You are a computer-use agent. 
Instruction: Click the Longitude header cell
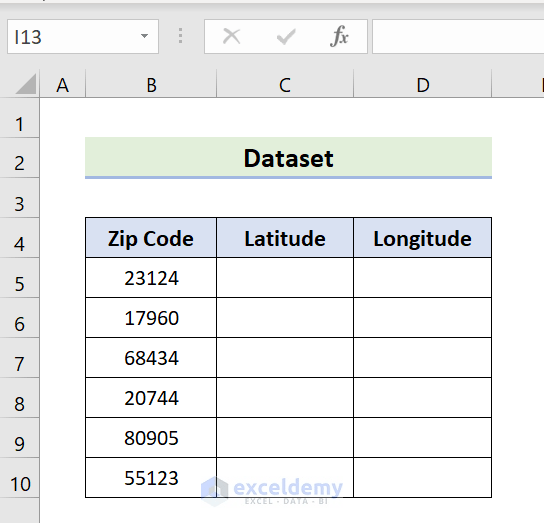(x=423, y=238)
